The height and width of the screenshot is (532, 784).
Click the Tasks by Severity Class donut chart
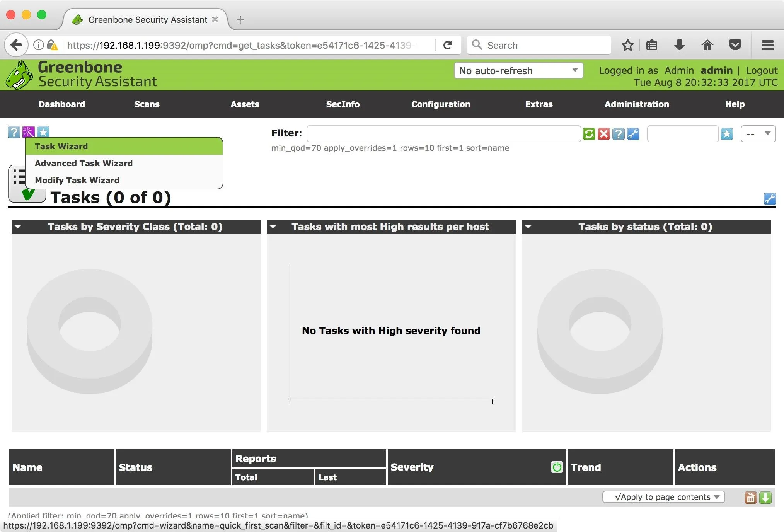coord(90,331)
